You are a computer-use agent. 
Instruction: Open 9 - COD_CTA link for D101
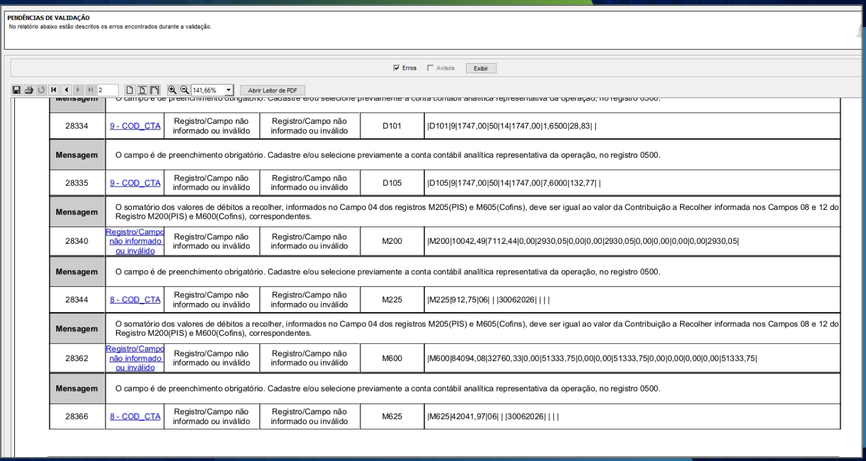tap(135, 126)
